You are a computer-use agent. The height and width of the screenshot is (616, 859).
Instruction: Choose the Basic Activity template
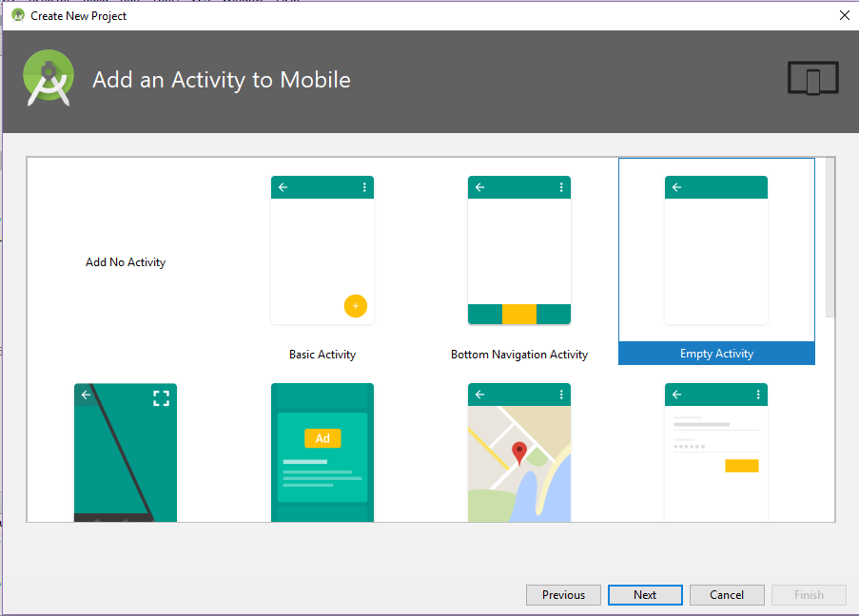click(322, 250)
